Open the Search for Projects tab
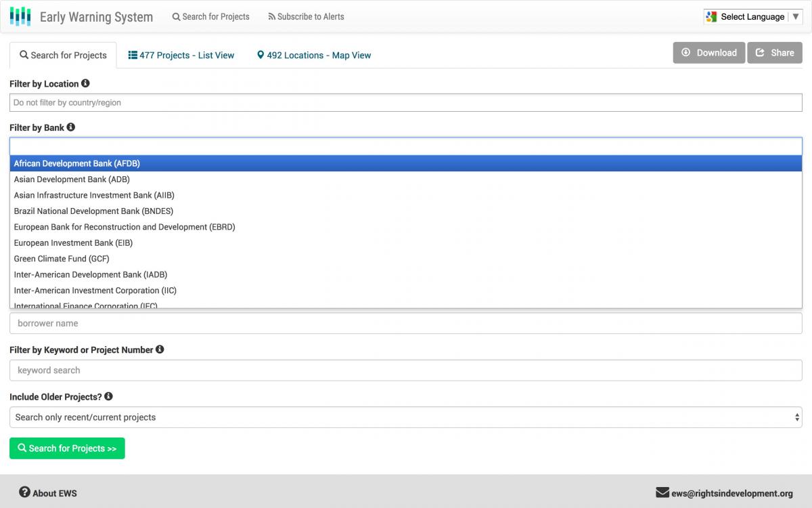 [63, 56]
